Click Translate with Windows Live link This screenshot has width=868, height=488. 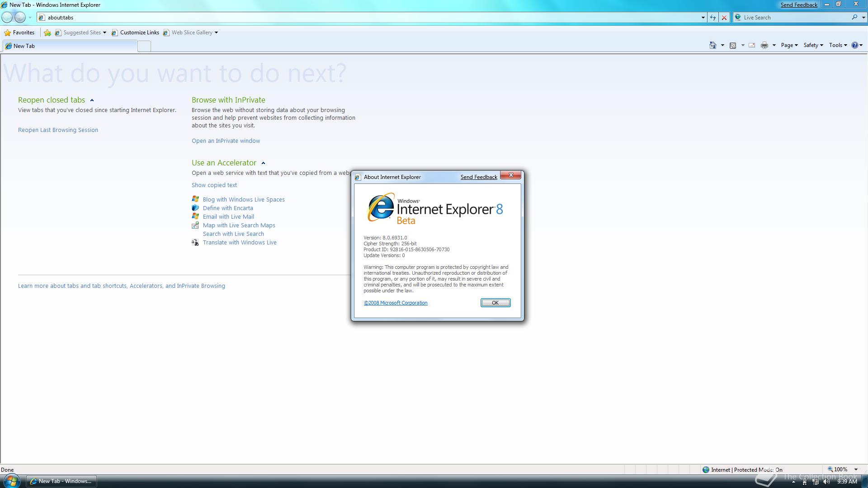[x=240, y=243]
